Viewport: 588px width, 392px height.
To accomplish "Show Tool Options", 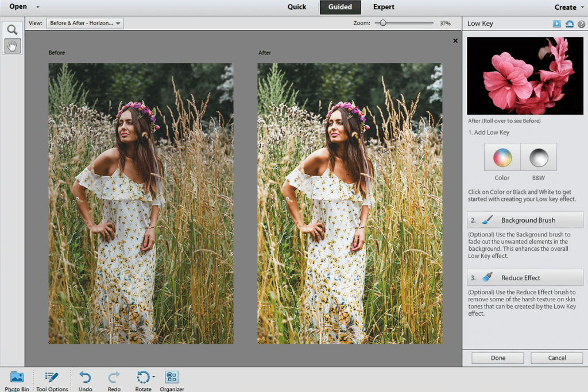I will [x=52, y=379].
